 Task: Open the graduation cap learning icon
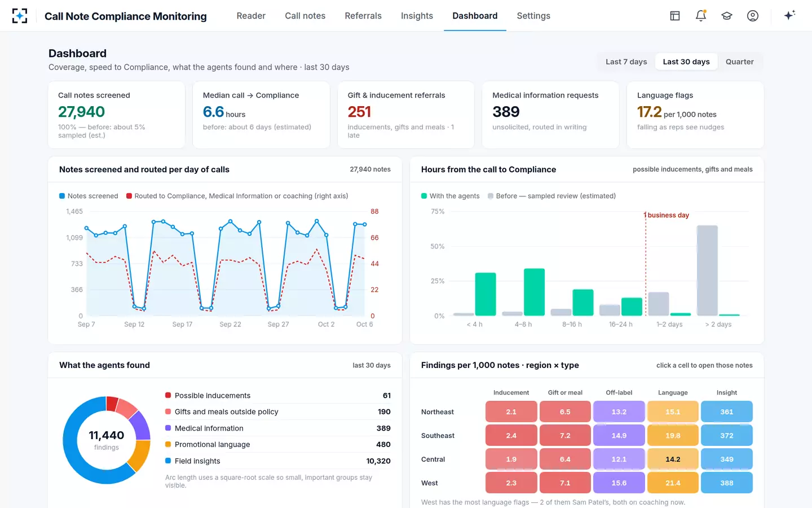[x=727, y=16]
